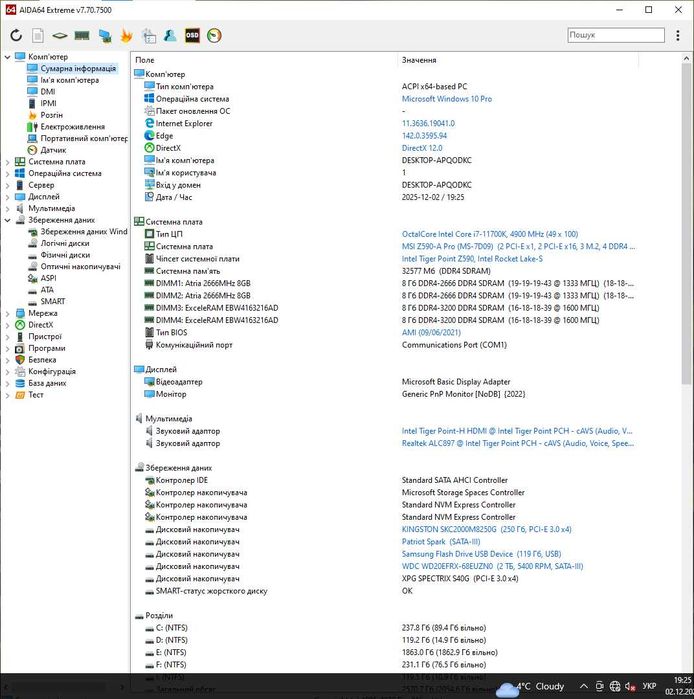
Task: Open the WDC WD20EFRX-68EUZN0 drive link
Action: pyautogui.click(x=492, y=566)
